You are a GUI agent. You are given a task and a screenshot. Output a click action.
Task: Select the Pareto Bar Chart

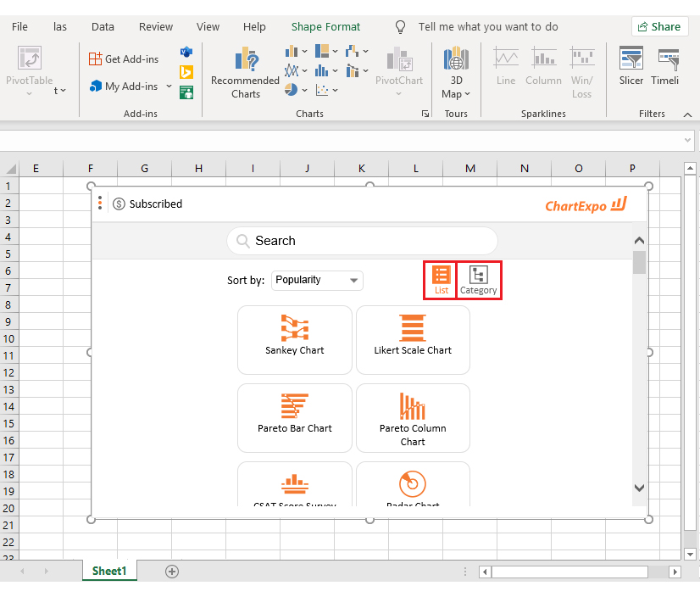click(295, 418)
